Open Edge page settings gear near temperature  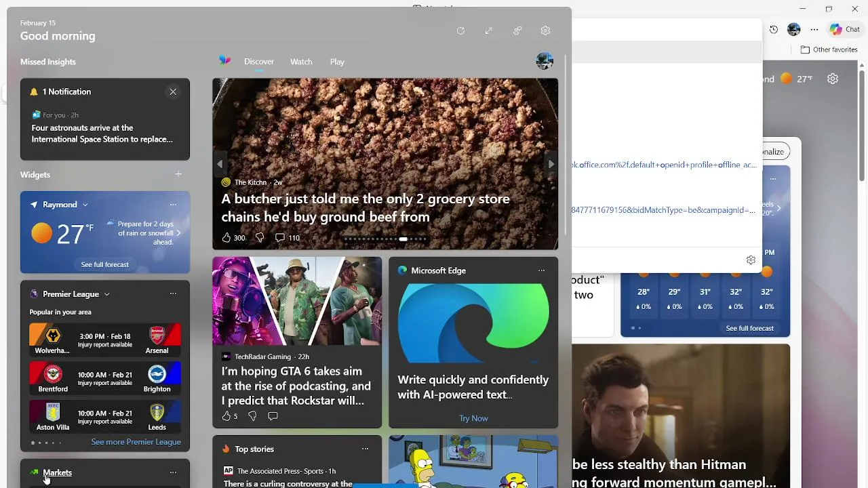tap(833, 79)
